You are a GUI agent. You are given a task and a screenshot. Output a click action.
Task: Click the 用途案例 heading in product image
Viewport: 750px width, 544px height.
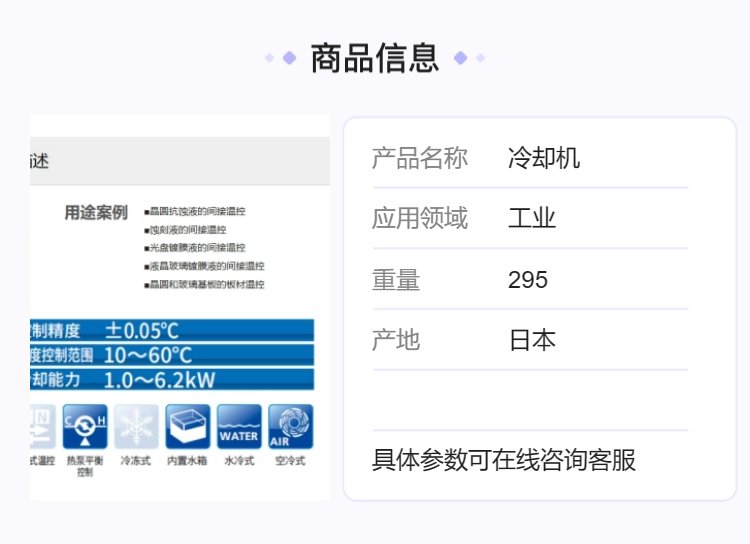click(96, 212)
